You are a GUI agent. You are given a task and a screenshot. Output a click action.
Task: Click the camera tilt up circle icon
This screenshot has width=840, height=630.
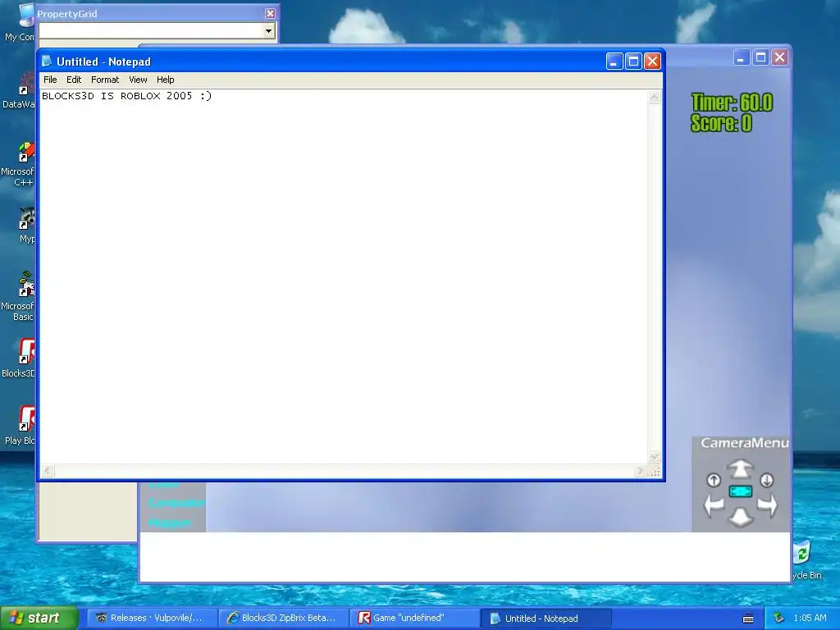click(x=714, y=480)
